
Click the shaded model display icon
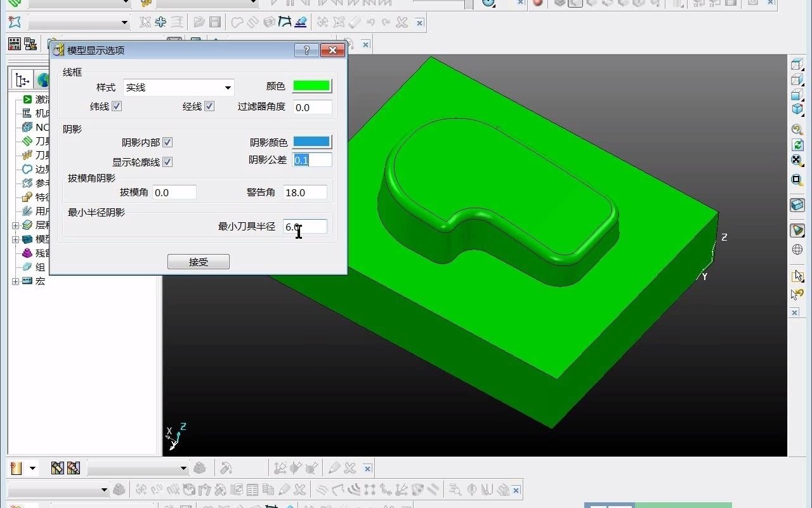[x=797, y=231]
